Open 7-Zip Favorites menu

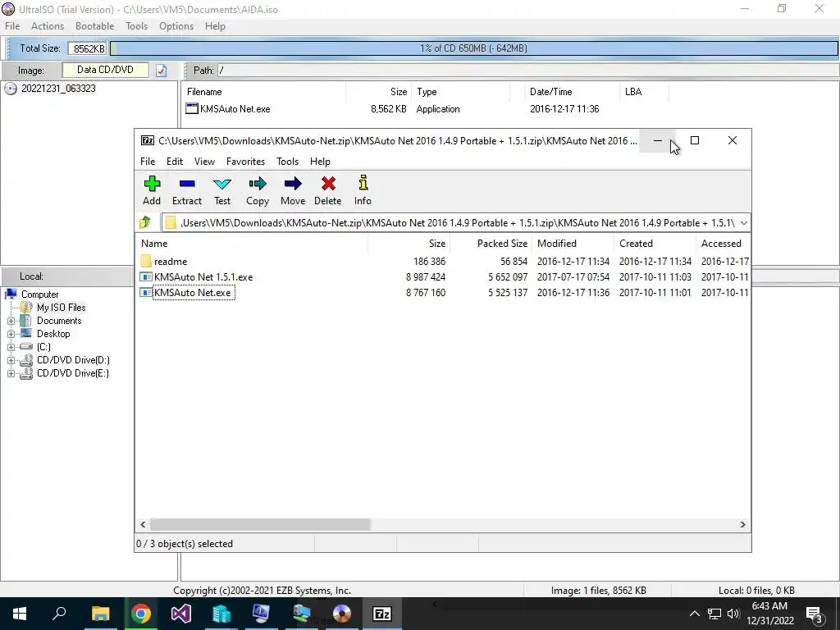(245, 162)
